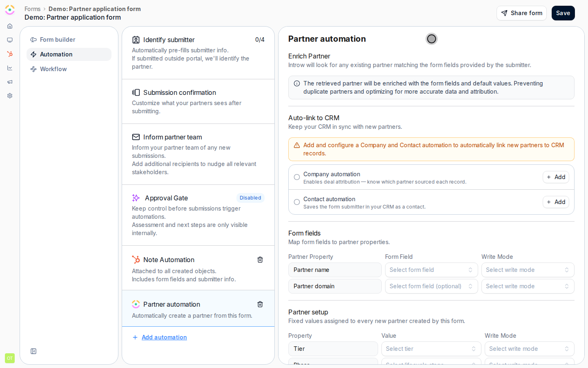Viewport: 588px width, 368px height.
Task: Collapse the sidebar panel icon
Action: coord(33,351)
